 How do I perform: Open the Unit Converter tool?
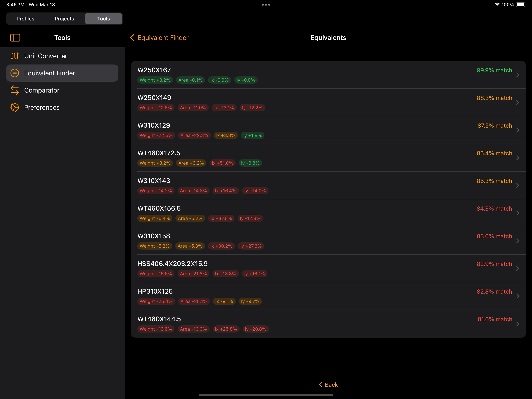click(45, 56)
